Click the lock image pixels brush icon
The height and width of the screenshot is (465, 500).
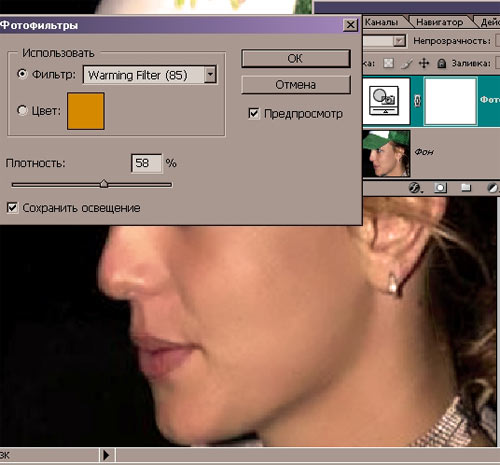tap(406, 63)
